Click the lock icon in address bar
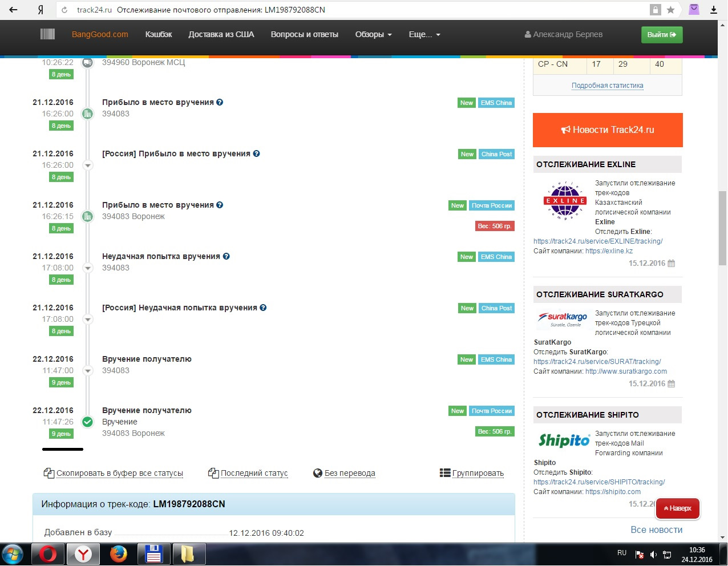728x566 pixels. 656,10
